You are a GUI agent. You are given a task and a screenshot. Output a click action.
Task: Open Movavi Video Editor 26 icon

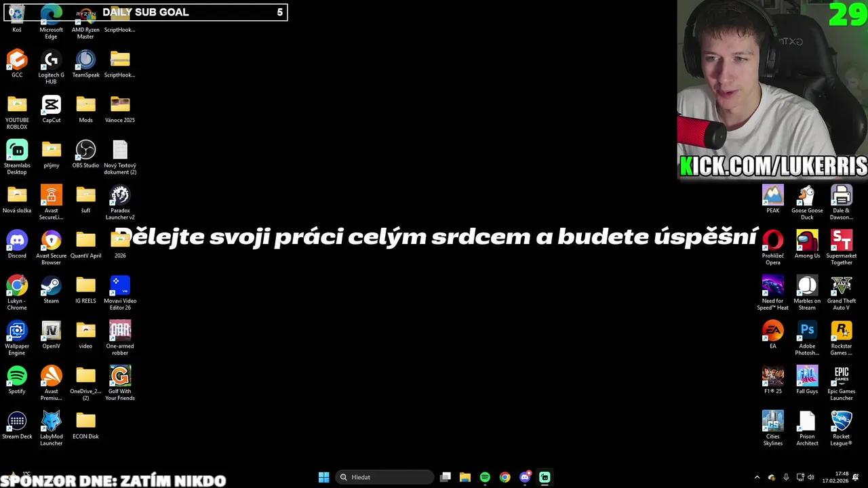tap(120, 285)
